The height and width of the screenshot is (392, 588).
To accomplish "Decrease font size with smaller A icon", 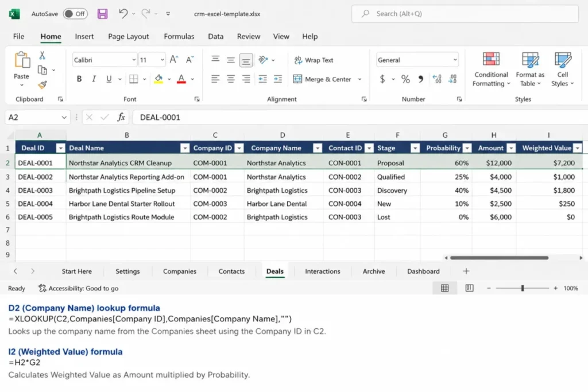I will [189, 60].
